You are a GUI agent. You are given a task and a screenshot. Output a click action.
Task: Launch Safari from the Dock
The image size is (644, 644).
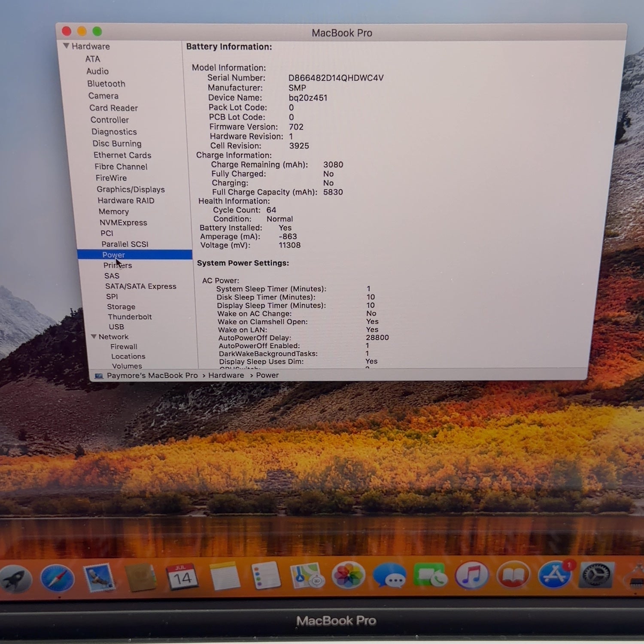[x=57, y=578]
